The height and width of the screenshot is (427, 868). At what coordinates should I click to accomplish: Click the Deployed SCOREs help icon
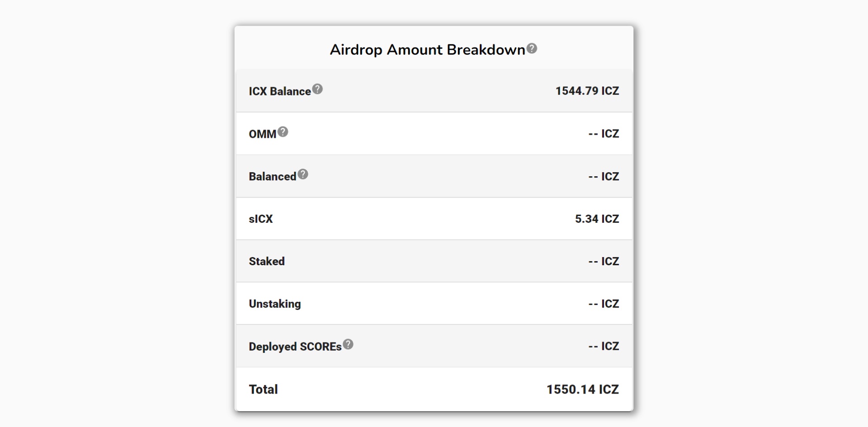(348, 344)
